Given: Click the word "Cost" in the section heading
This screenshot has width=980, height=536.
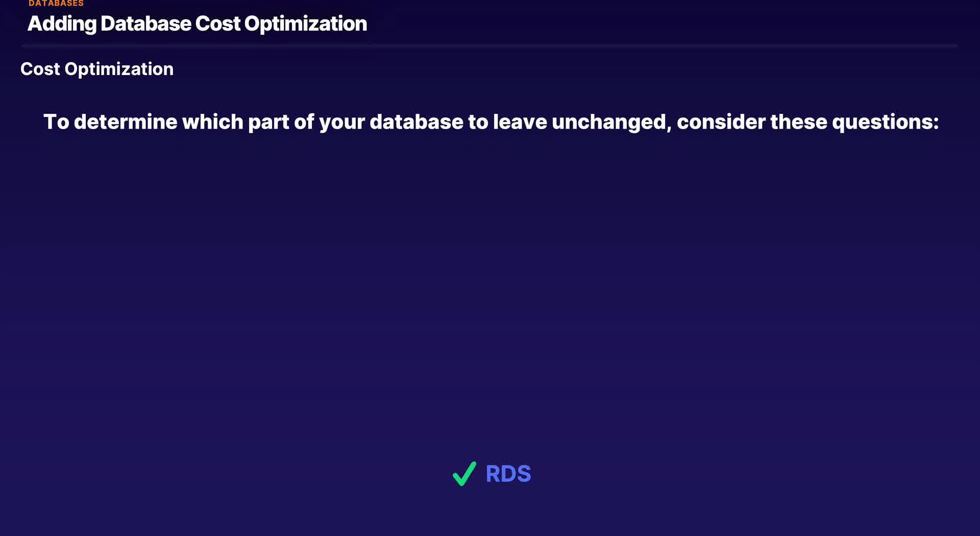Looking at the screenshot, I should click(40, 69).
